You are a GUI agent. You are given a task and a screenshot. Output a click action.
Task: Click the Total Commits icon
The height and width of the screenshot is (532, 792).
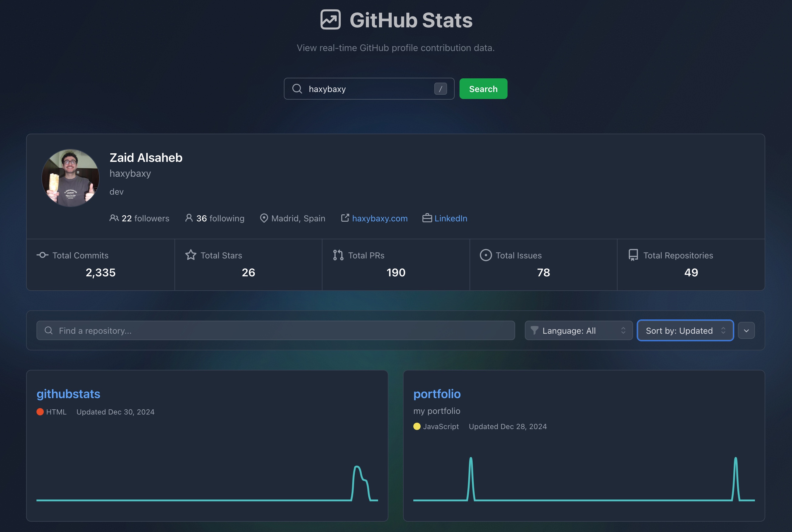pyautogui.click(x=43, y=255)
